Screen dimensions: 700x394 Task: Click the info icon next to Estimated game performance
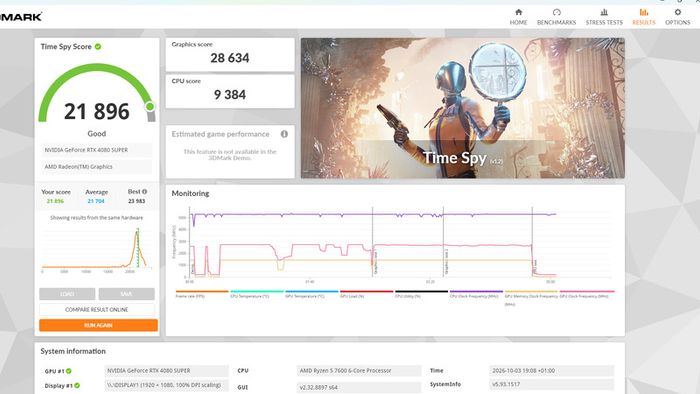click(284, 134)
